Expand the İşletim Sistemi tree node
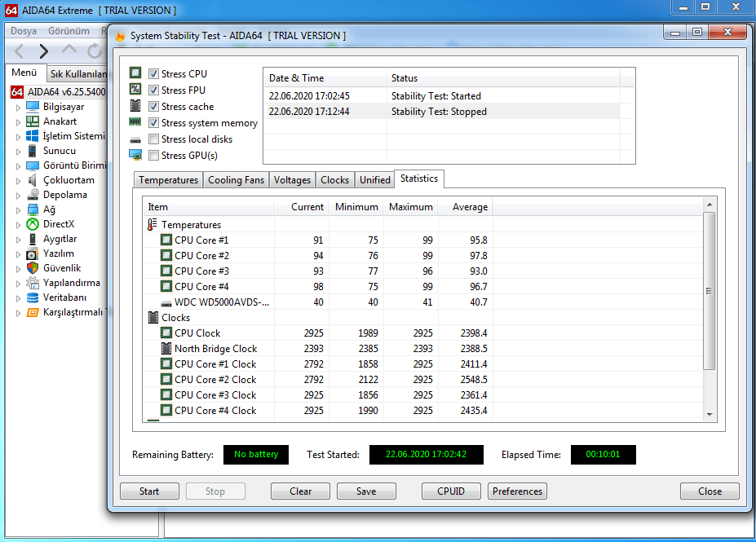The height and width of the screenshot is (542, 756). [x=18, y=137]
